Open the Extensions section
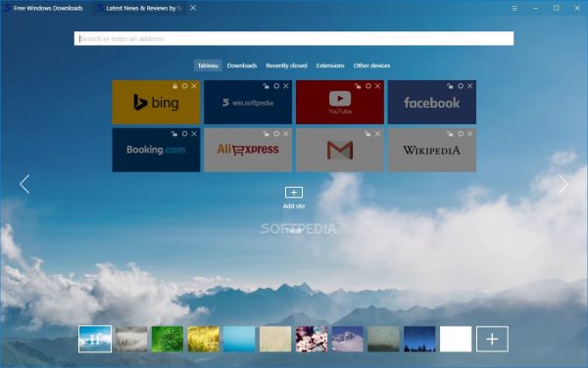The width and height of the screenshot is (588, 368). [x=330, y=66]
